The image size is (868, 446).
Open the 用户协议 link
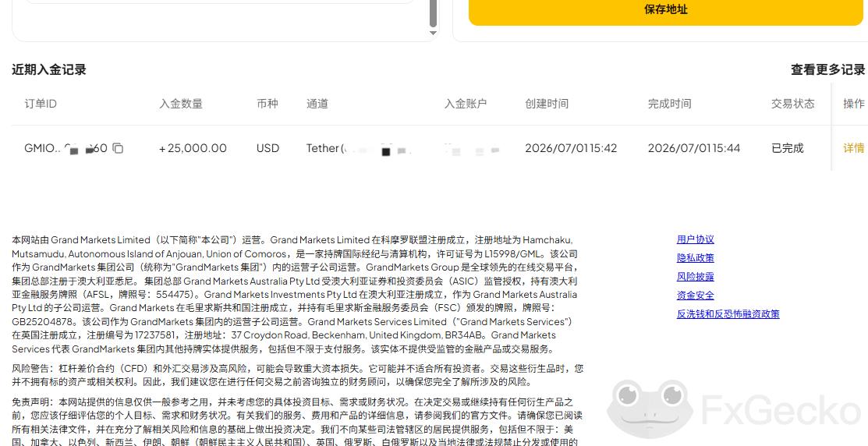696,239
